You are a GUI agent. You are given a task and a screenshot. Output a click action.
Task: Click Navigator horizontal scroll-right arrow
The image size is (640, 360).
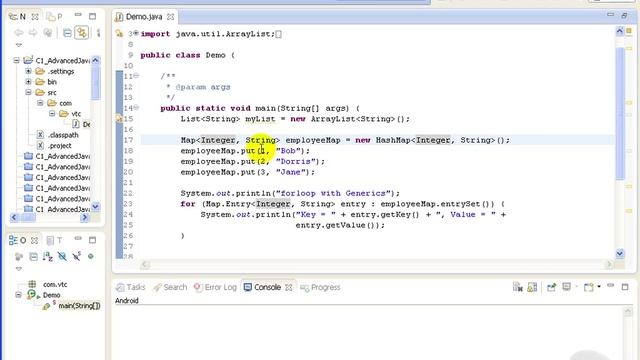[x=85, y=217]
